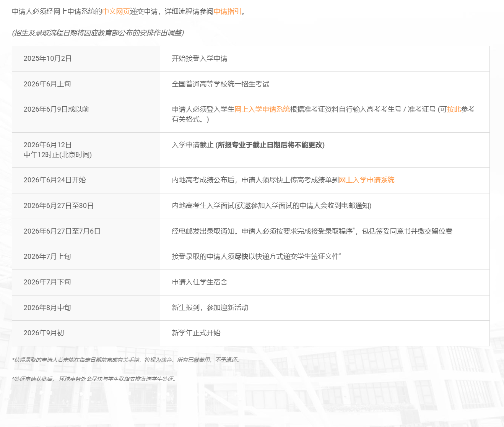Viewport: 504px width, 427px height.
Task: Click the 新学年正式开始 entry
Action: [x=196, y=333]
